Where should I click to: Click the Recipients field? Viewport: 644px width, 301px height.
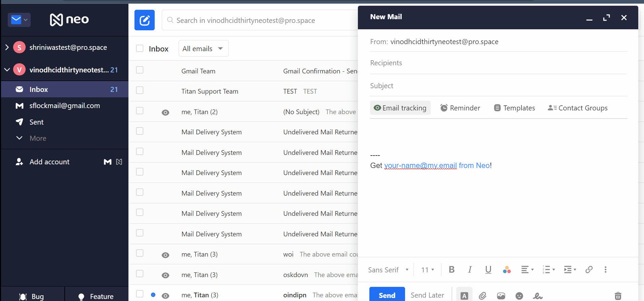coord(498,63)
